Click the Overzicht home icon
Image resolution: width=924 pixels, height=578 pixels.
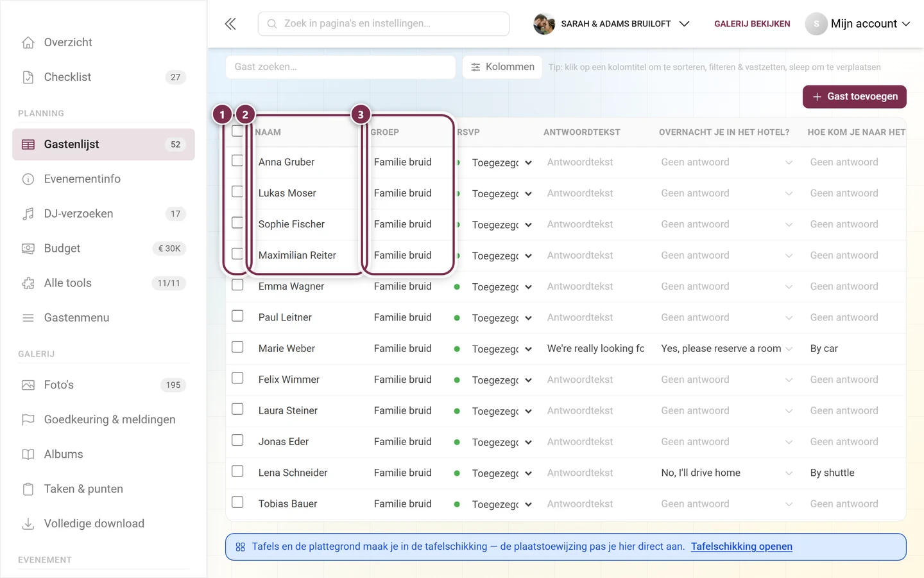click(28, 42)
